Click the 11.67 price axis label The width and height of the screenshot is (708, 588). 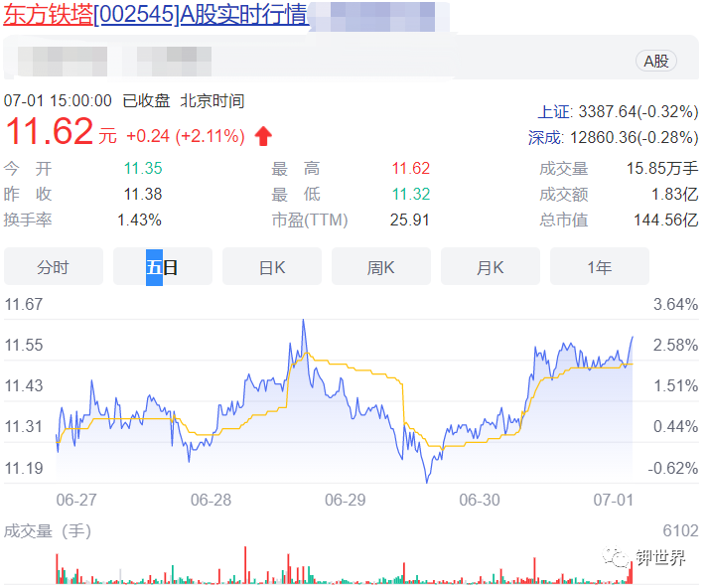pos(24,304)
